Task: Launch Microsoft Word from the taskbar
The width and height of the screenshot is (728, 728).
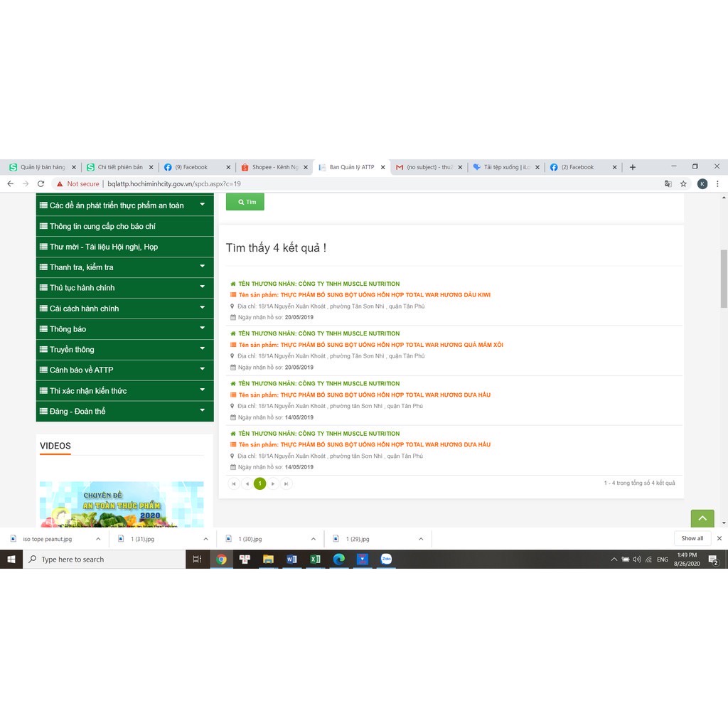Action: (x=291, y=559)
